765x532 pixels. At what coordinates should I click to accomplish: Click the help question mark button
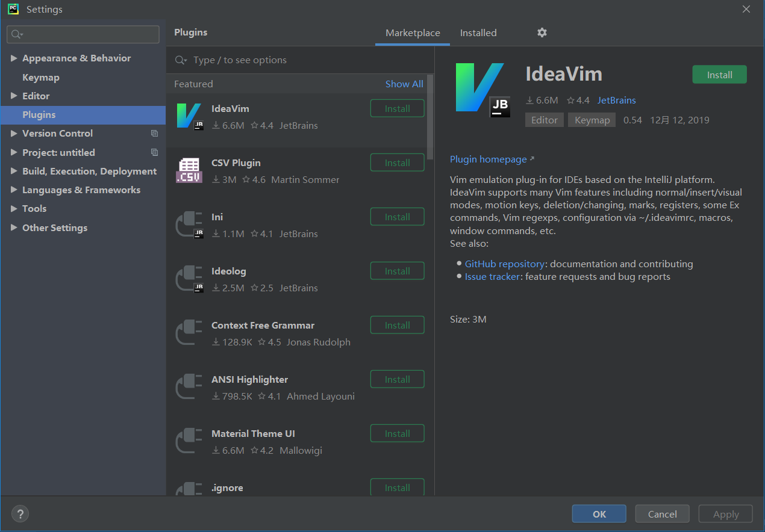(x=20, y=514)
